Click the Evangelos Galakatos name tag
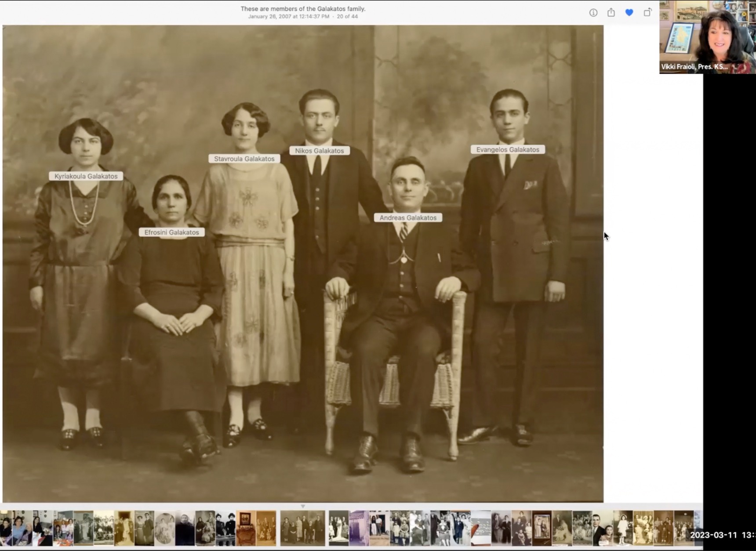 (508, 149)
